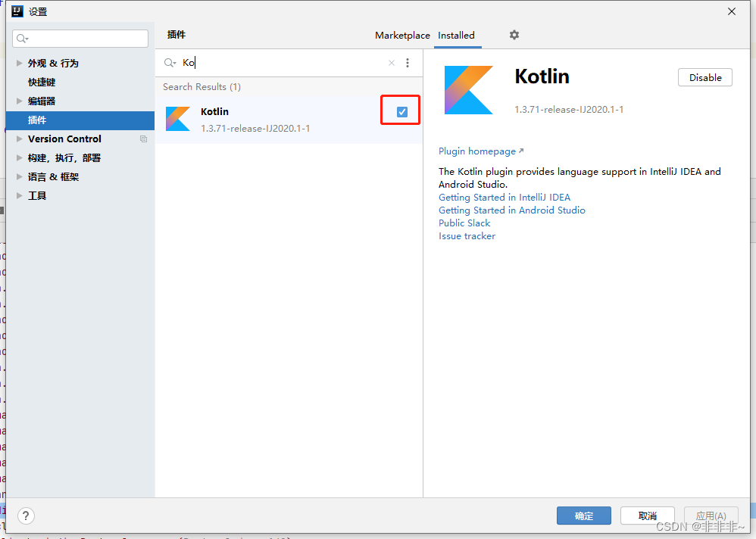
Task: Click the help question mark button
Action: coord(26,516)
